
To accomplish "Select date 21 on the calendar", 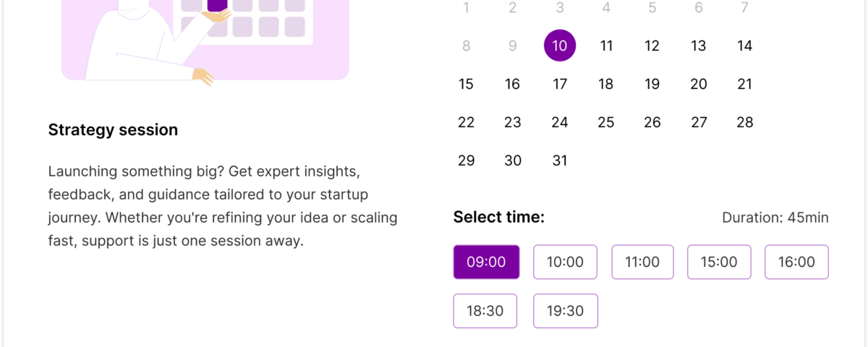I will 744,85.
